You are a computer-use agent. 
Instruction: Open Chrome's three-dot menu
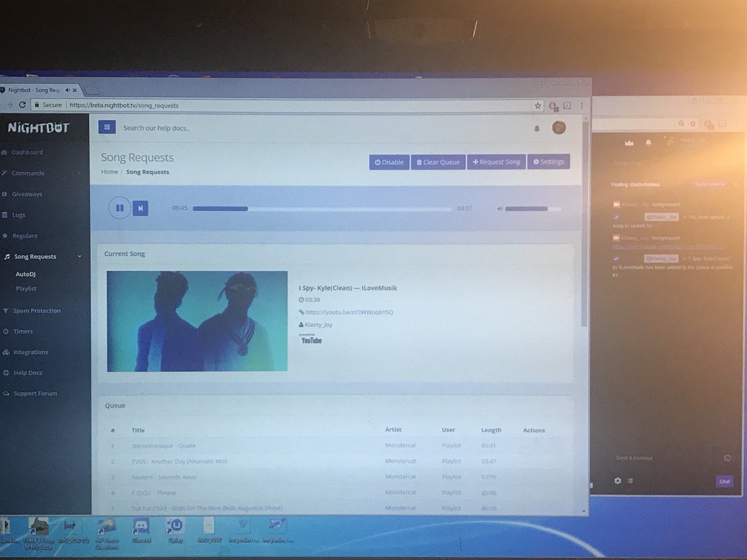pos(583,106)
